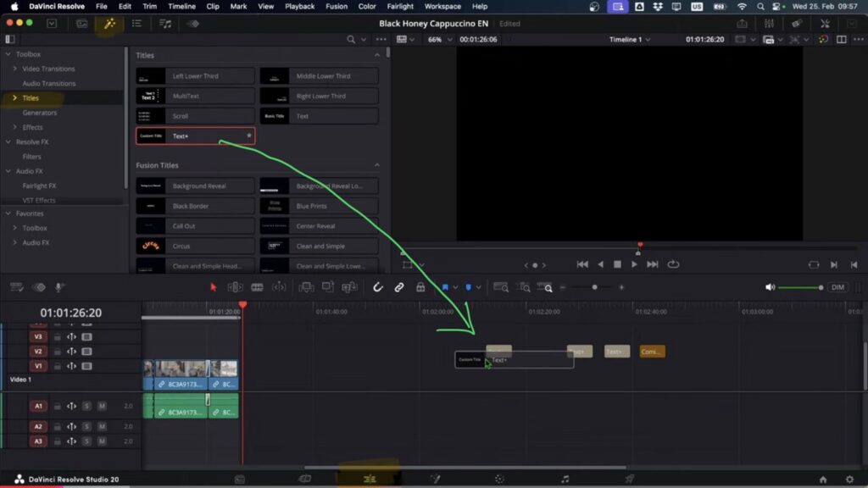Click the Play button in viewer
The image size is (868, 488).
(x=634, y=264)
